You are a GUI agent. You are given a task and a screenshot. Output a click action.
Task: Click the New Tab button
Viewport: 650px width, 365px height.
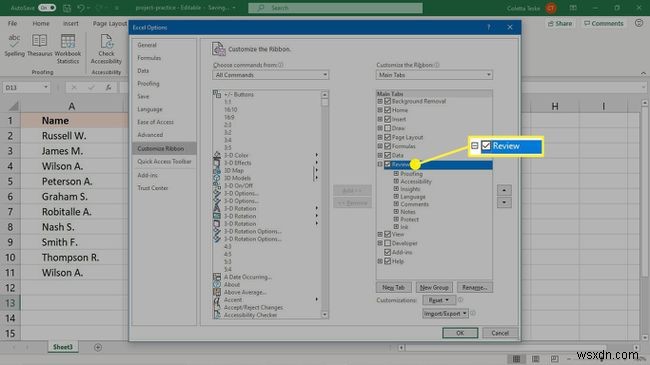(393, 287)
